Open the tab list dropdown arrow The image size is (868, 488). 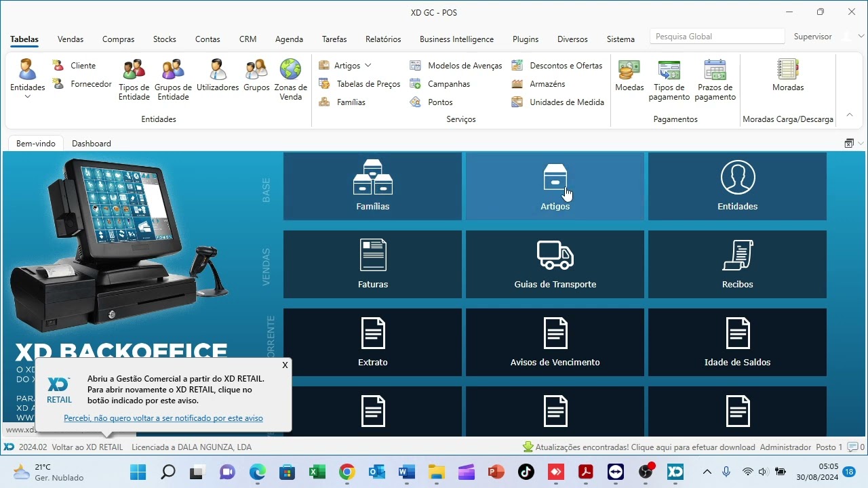[x=861, y=144]
